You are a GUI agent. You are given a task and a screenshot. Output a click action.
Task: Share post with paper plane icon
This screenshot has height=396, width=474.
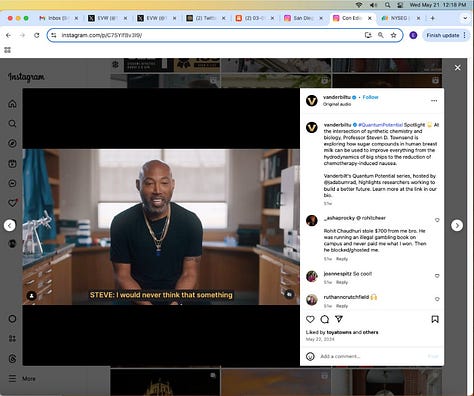coord(339,319)
